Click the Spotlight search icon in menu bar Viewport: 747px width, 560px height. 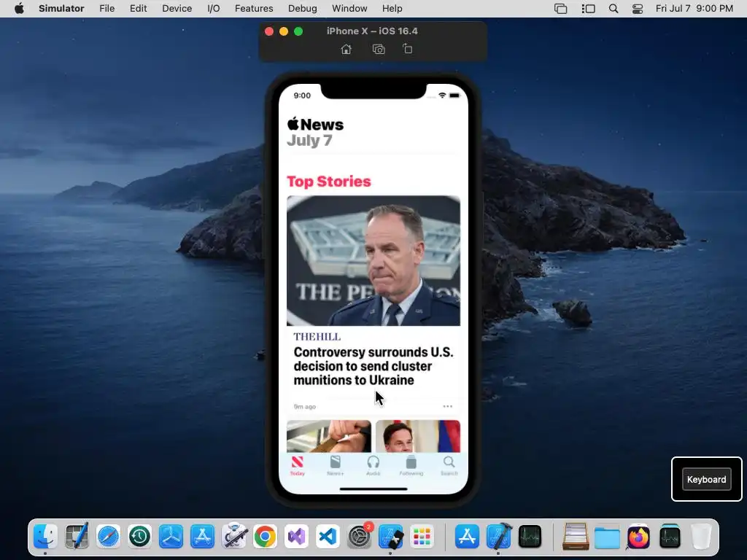[614, 9]
